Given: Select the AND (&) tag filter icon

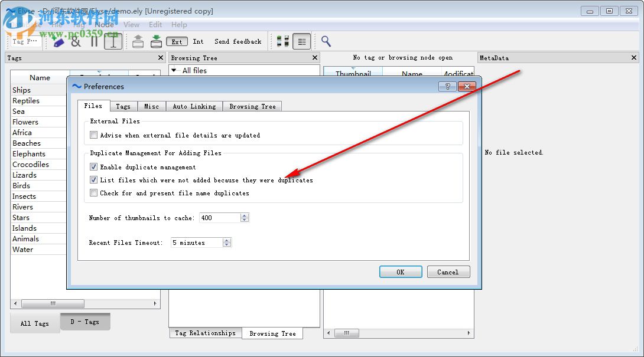Looking at the screenshot, I should point(76,41).
